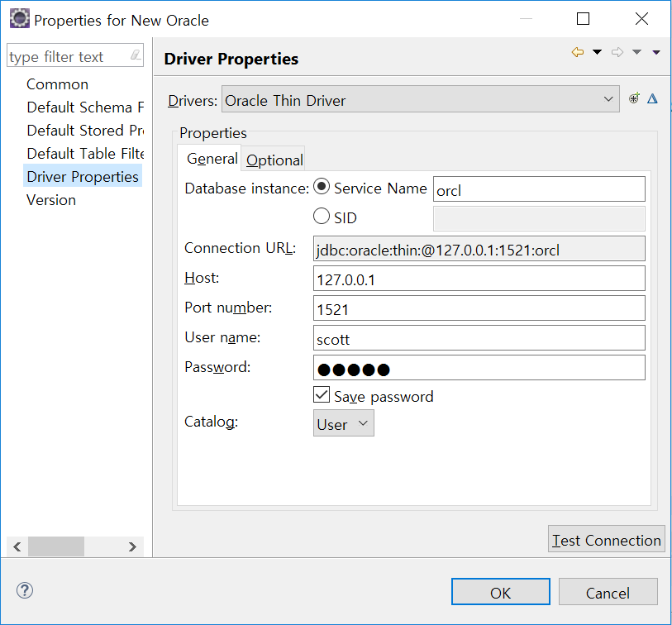Click the back navigation arrow icon
Viewport: 672px width, 625px height.
(x=578, y=52)
